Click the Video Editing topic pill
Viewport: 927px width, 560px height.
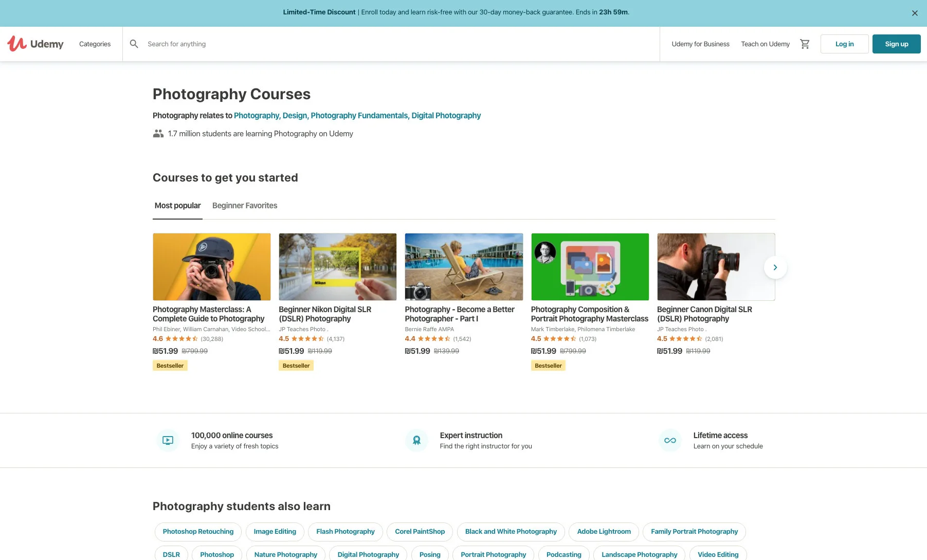[x=718, y=554]
